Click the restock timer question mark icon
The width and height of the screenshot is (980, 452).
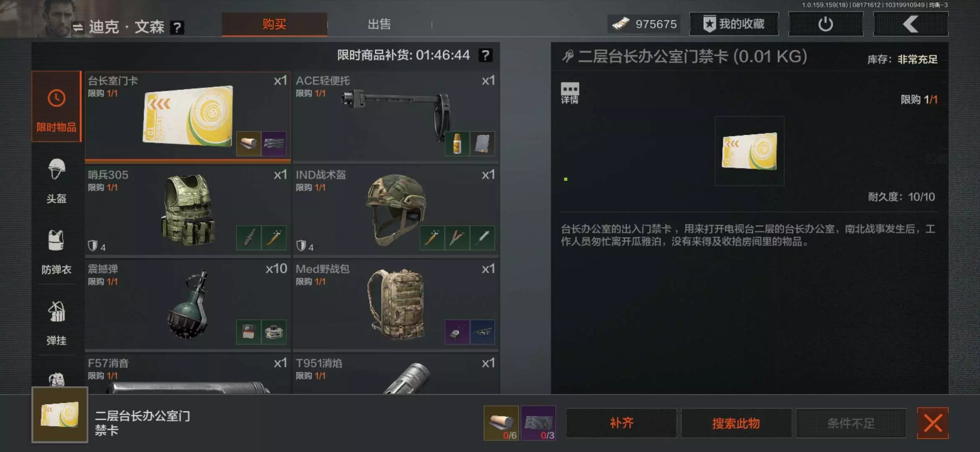point(485,55)
